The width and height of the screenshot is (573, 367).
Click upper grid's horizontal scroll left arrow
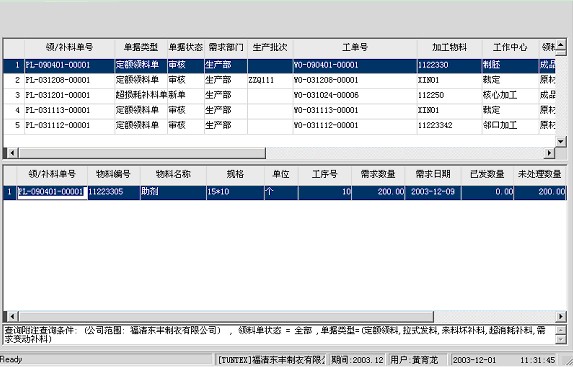point(12,153)
